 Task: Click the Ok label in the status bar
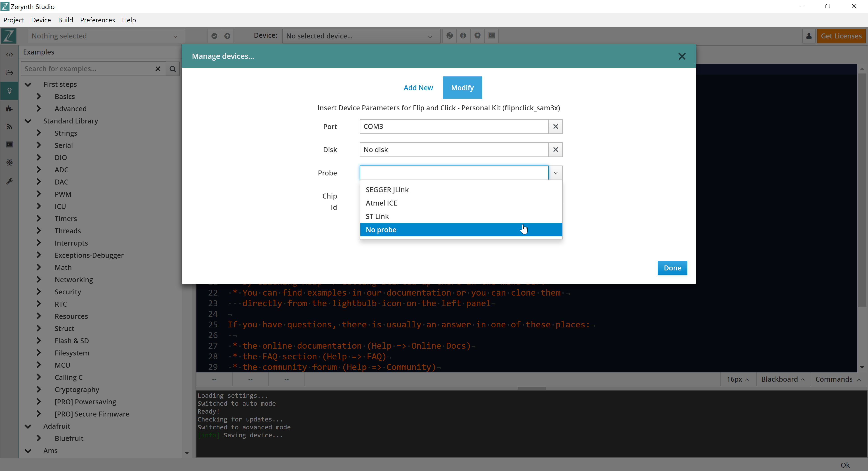click(x=845, y=465)
